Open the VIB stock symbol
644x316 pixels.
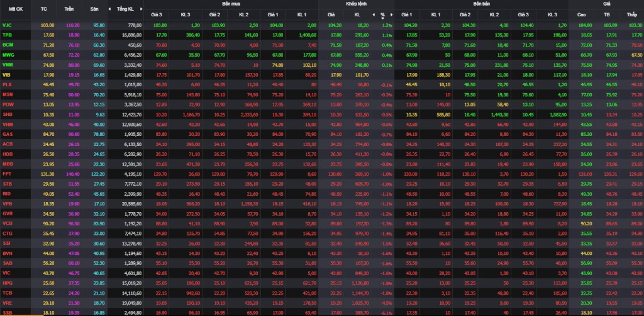6,74
